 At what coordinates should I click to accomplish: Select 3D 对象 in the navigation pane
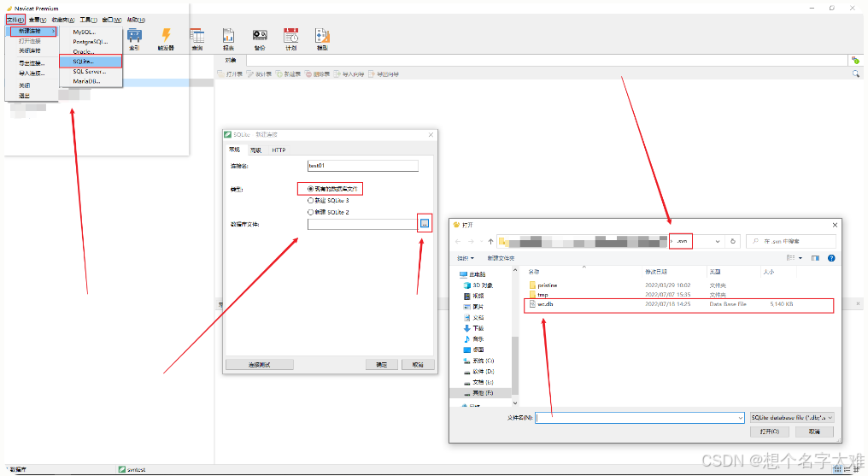pos(478,285)
